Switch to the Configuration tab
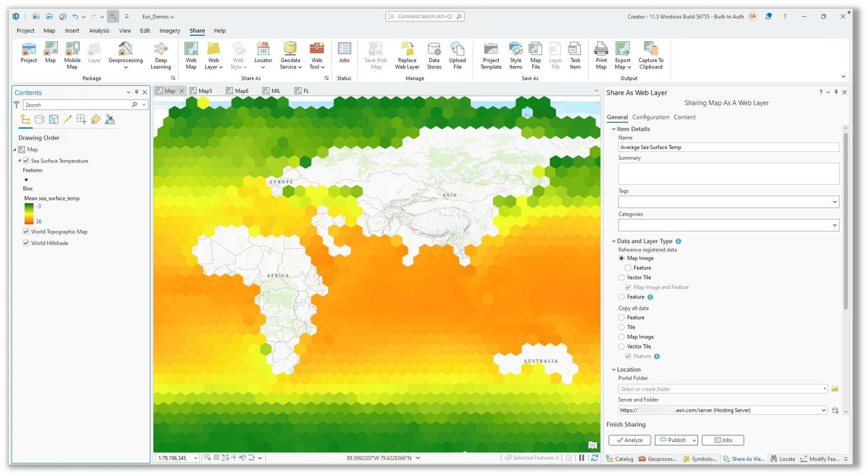The image size is (868, 476). 651,117
